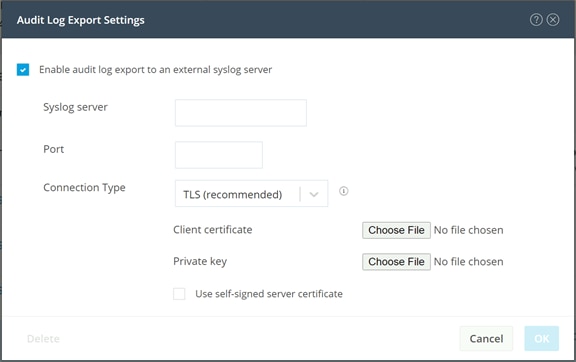
Task: Click the Cancel button
Action: (486, 338)
